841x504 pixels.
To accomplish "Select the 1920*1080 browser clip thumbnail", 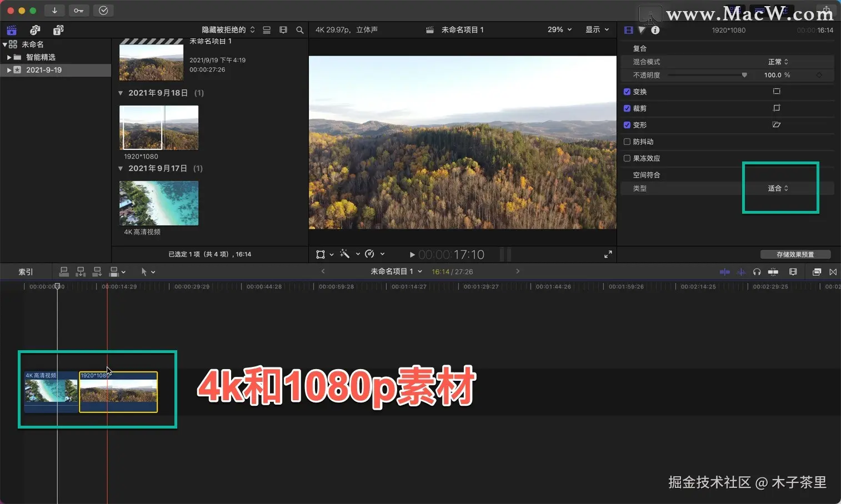I will pyautogui.click(x=159, y=128).
